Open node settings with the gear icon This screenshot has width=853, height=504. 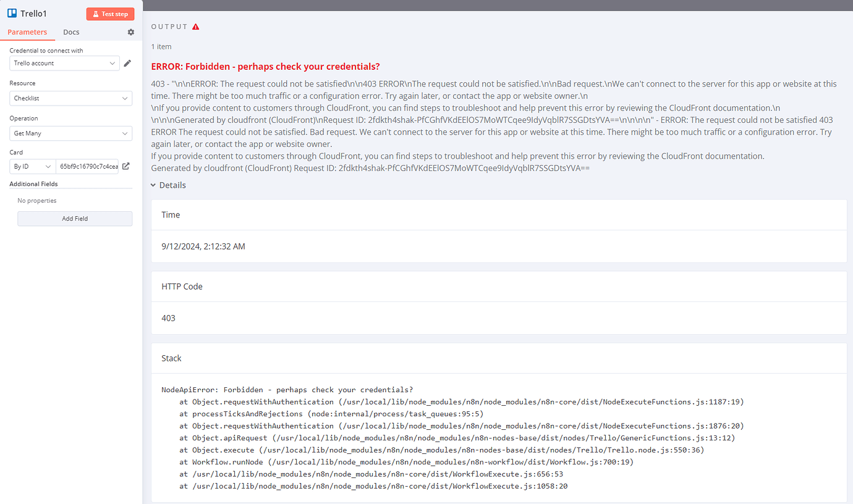point(130,31)
